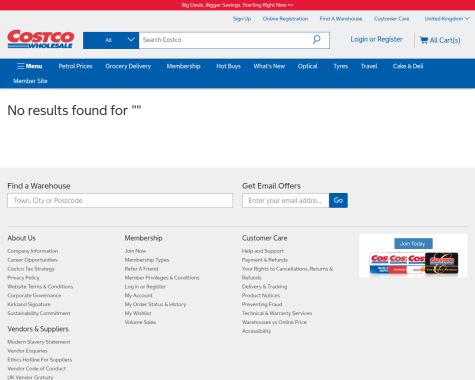This screenshot has width=475, height=380.
Task: Open Refer A Friend
Action: click(141, 269)
